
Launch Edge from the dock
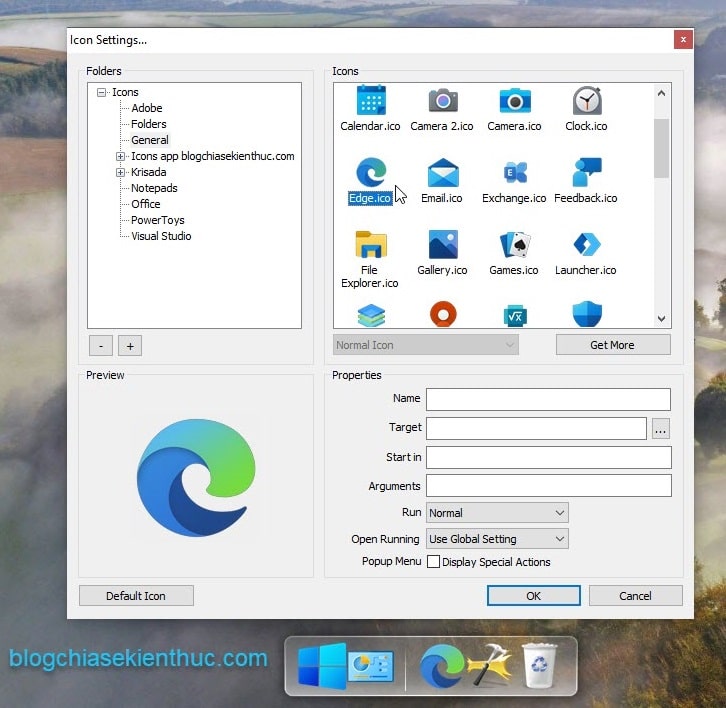click(x=441, y=666)
